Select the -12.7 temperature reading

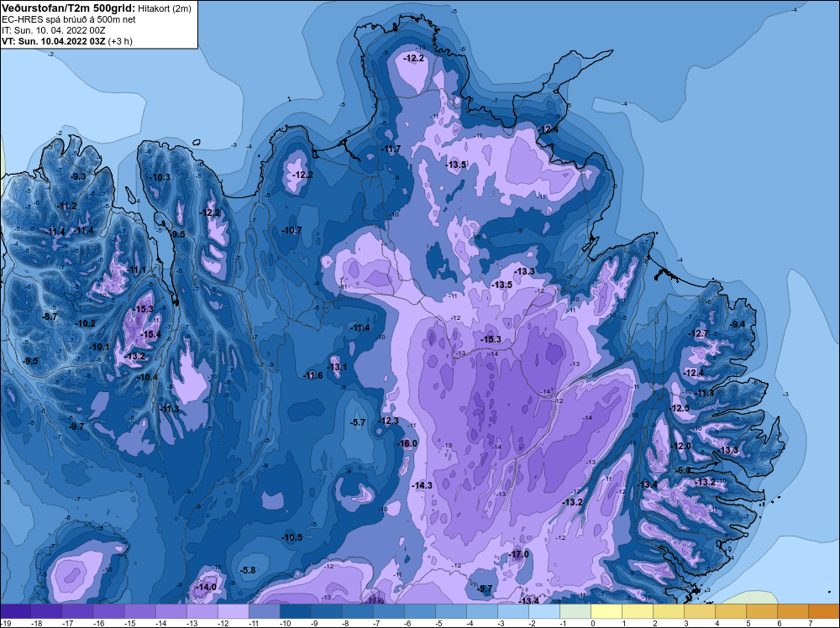(x=699, y=333)
